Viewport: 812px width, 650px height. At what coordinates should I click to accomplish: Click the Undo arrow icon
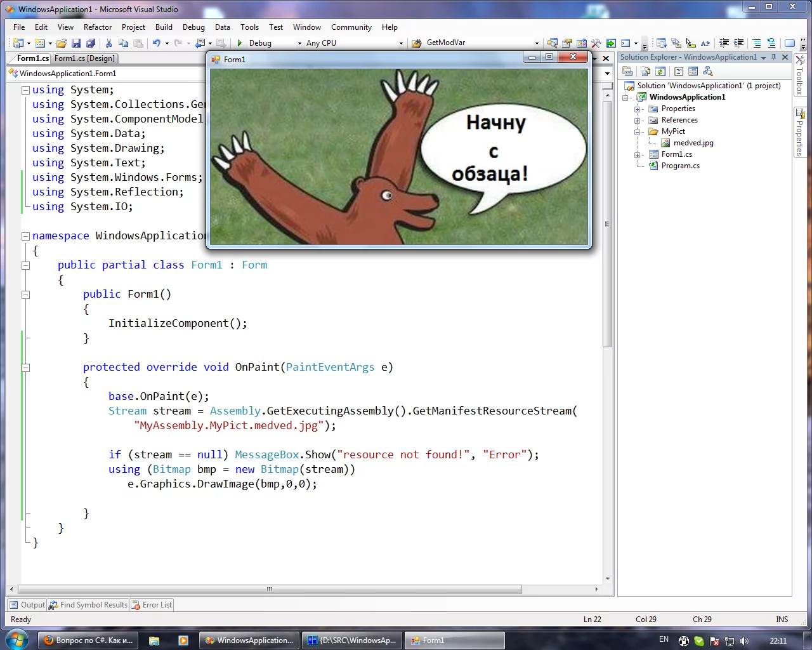click(156, 43)
